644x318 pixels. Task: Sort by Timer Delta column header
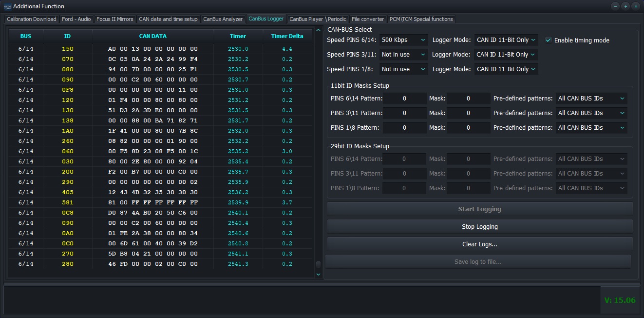click(x=287, y=36)
